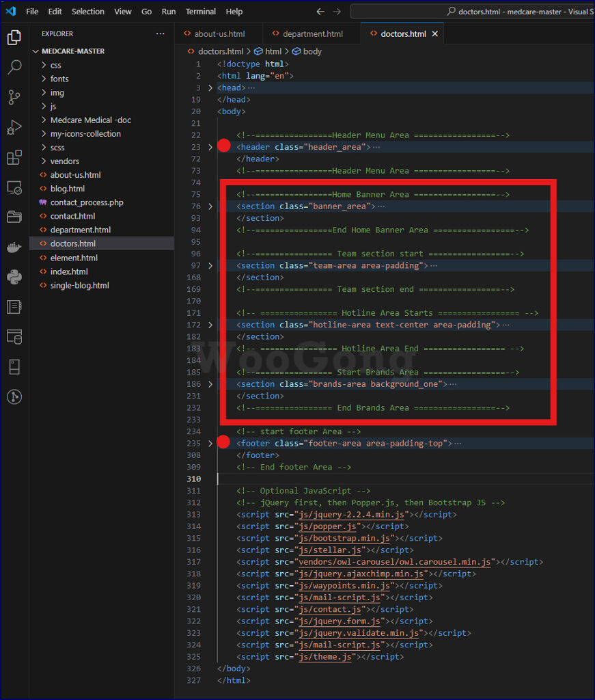
Task: Open the bookmark panel icon in activity bar
Action: coord(14,366)
